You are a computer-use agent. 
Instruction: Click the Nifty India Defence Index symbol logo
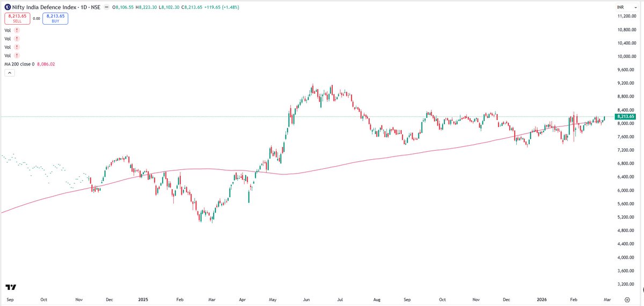tap(7, 7)
